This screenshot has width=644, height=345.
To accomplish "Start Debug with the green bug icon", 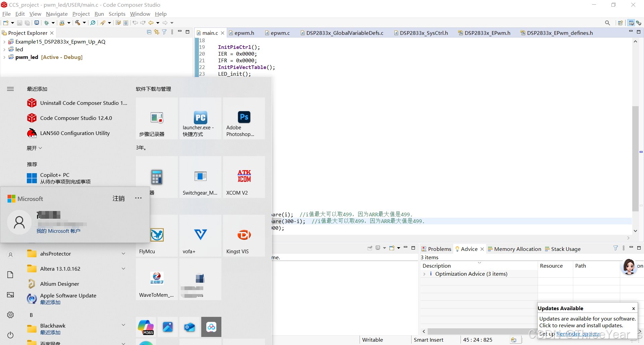I will (x=47, y=23).
